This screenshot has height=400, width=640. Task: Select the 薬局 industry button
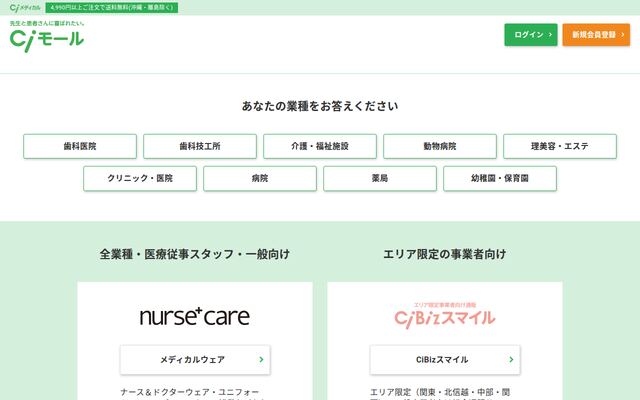coord(380,178)
